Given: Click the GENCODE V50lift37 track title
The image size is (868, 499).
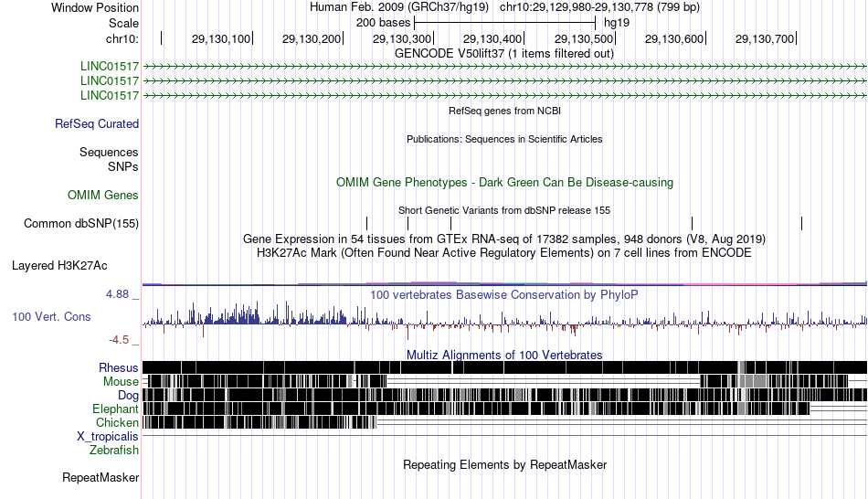Looking at the screenshot, I should (504, 54).
